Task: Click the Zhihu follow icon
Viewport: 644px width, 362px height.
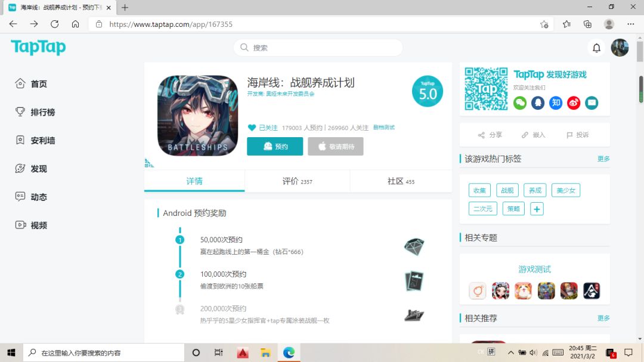Action: [556, 103]
